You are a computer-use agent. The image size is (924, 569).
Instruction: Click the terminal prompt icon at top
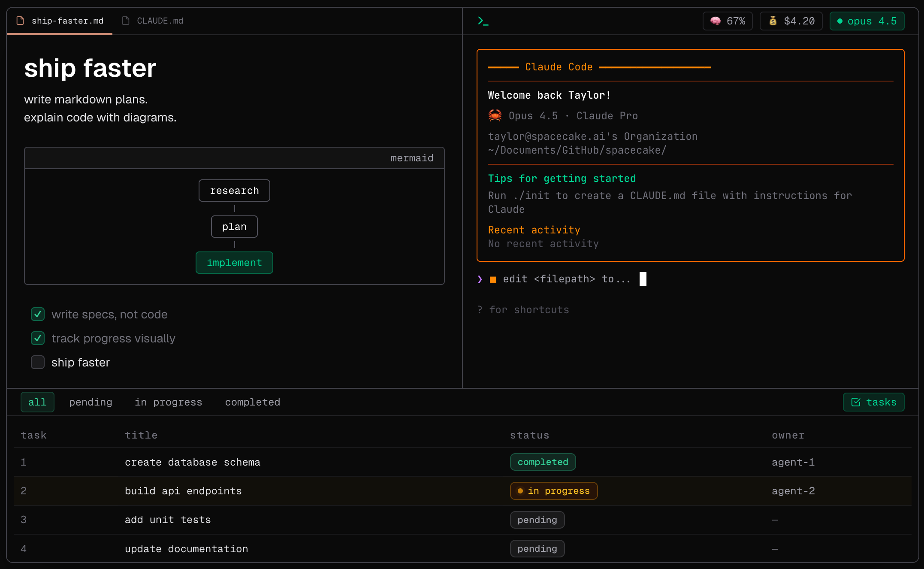[x=483, y=20]
